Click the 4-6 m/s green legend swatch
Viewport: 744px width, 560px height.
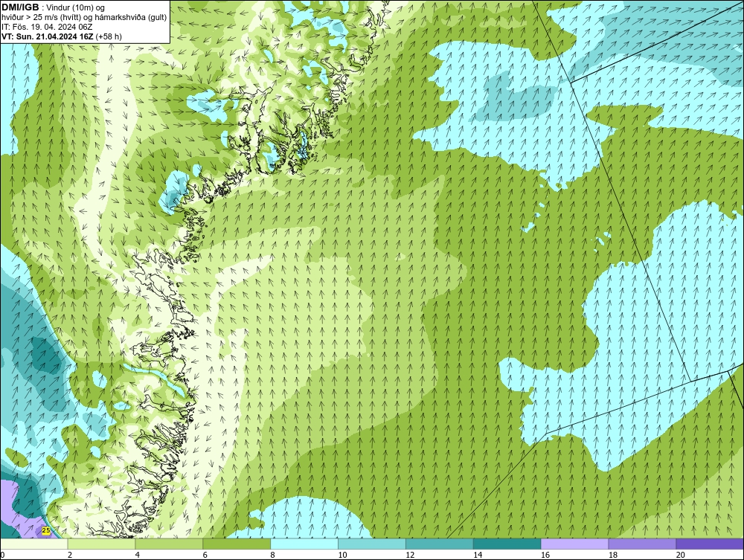tap(169, 544)
